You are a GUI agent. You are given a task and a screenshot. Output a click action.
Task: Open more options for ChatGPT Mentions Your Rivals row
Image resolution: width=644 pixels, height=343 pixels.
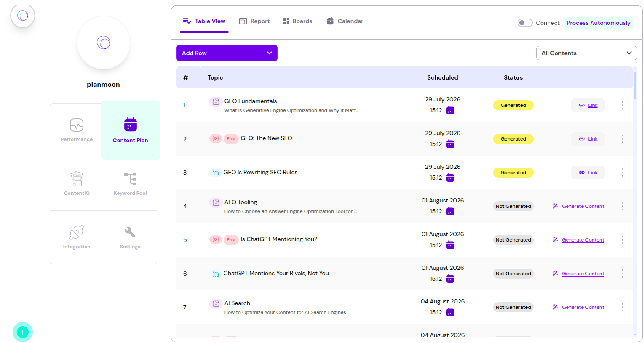[622, 274]
